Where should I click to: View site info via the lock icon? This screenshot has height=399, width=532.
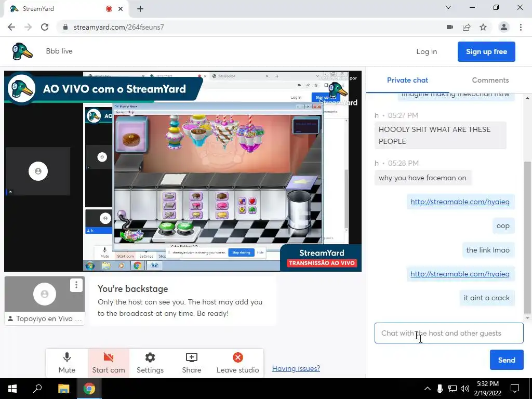click(65, 27)
